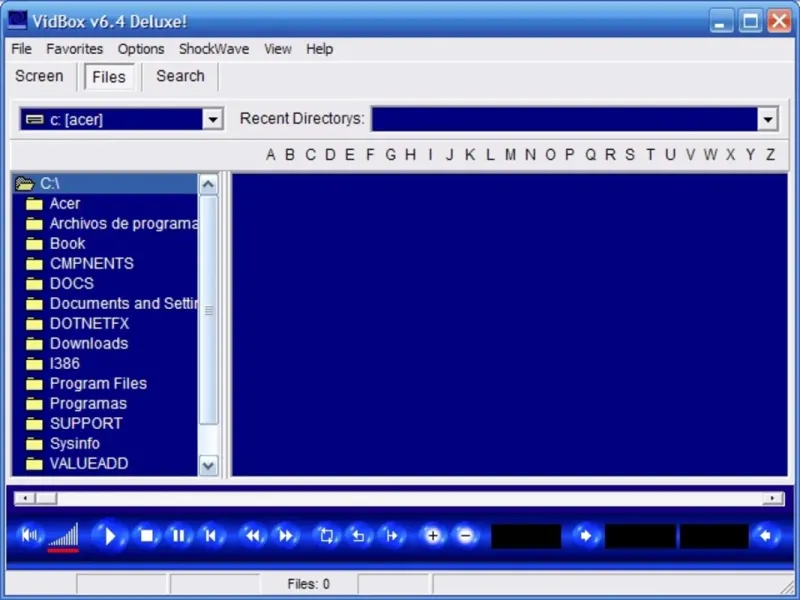The width and height of the screenshot is (800, 600).
Task: Filter files by letter D
Action: tap(330, 155)
